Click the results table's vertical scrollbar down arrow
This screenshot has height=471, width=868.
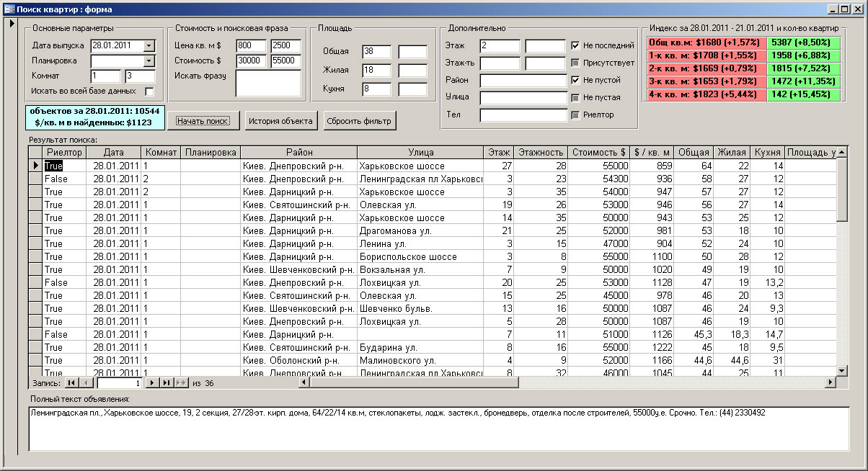pyautogui.click(x=841, y=370)
